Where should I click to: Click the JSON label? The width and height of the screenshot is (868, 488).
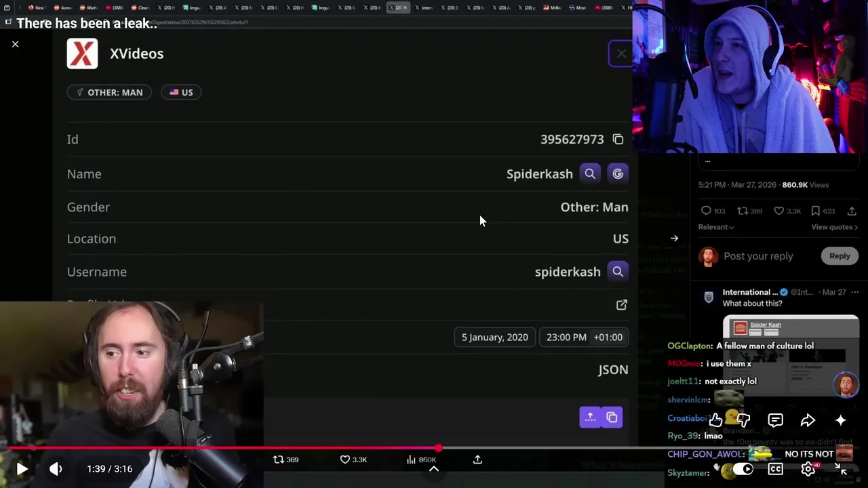(613, 369)
